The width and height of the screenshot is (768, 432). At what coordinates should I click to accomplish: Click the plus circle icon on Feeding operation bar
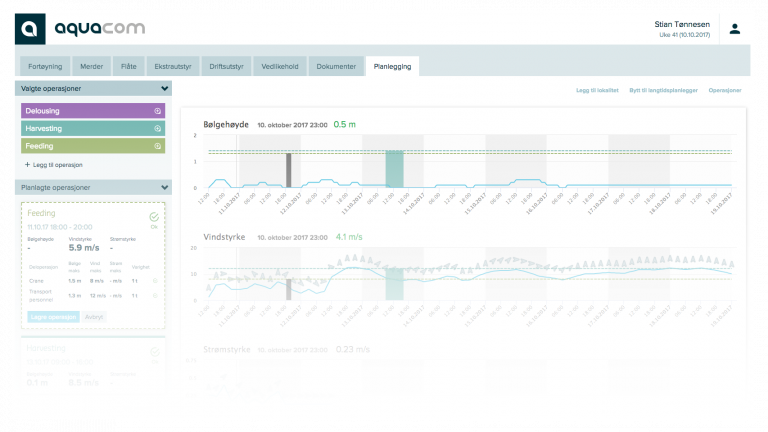[x=158, y=146]
